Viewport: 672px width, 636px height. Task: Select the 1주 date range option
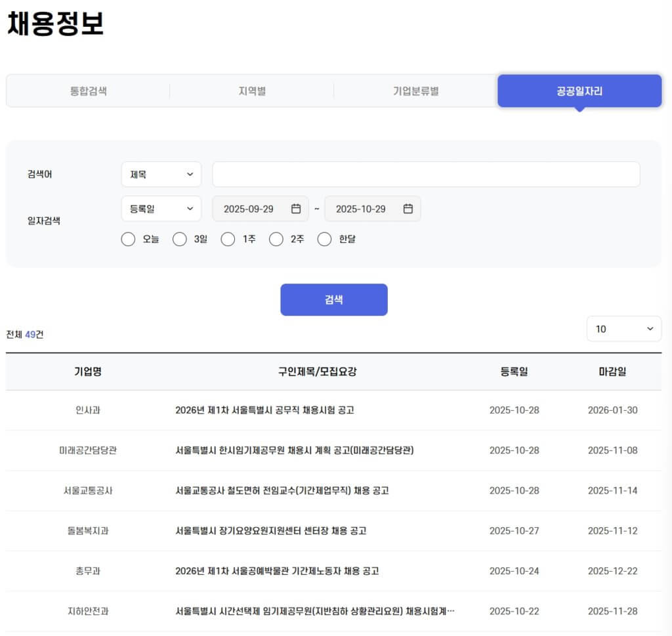click(x=228, y=239)
